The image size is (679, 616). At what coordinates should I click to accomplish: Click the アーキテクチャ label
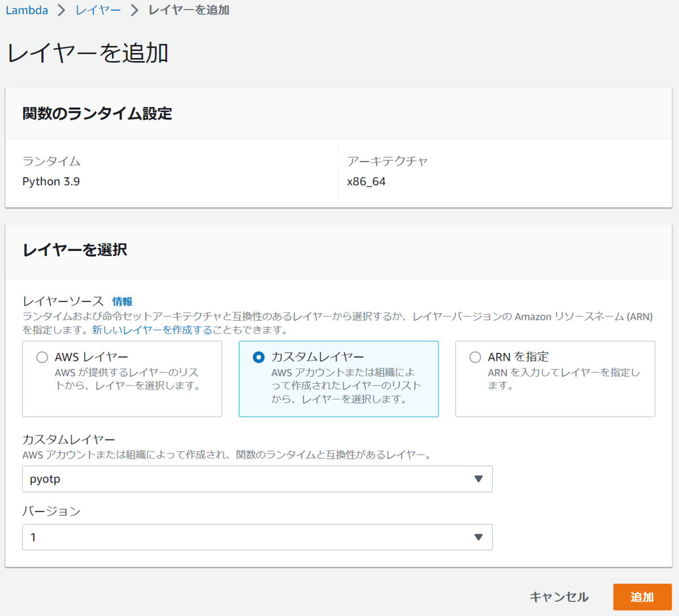[388, 161]
